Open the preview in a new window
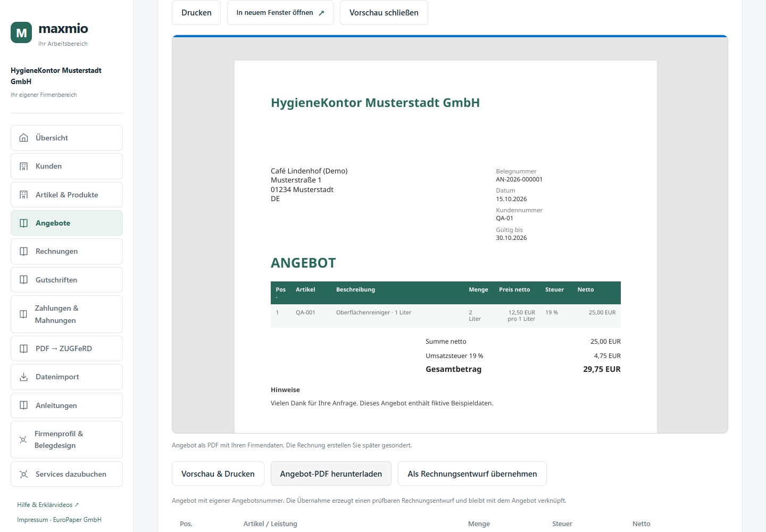This screenshot has height=532, width=766. click(x=280, y=13)
